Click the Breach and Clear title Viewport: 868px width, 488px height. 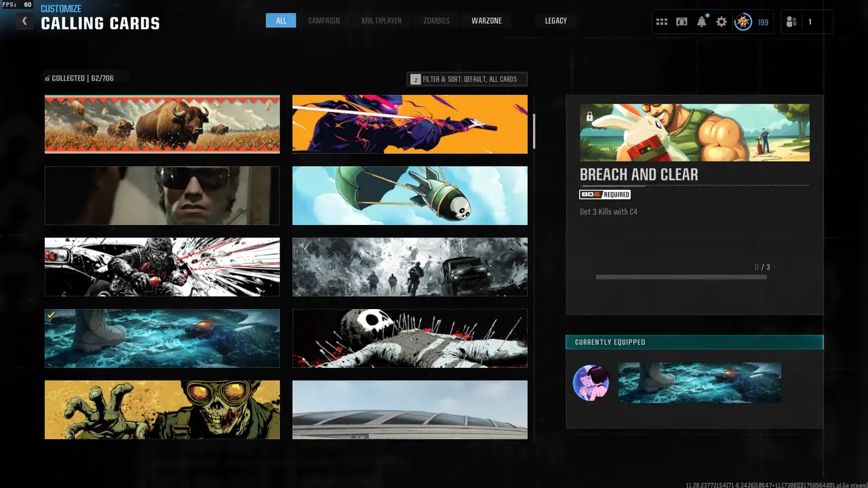click(639, 175)
